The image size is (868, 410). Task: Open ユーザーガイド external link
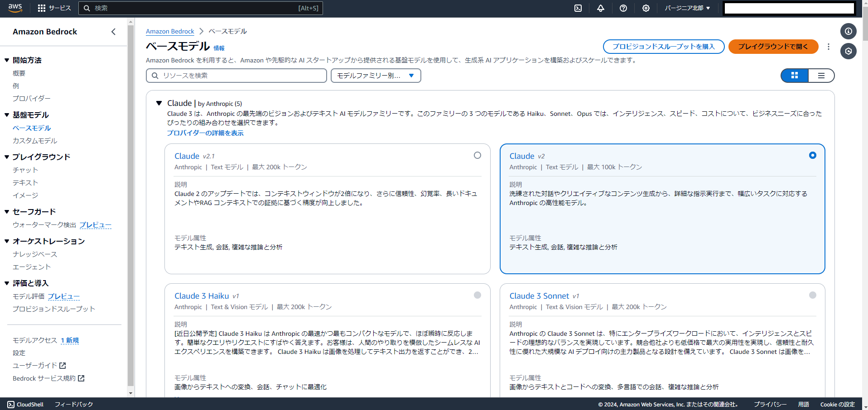tap(39, 366)
